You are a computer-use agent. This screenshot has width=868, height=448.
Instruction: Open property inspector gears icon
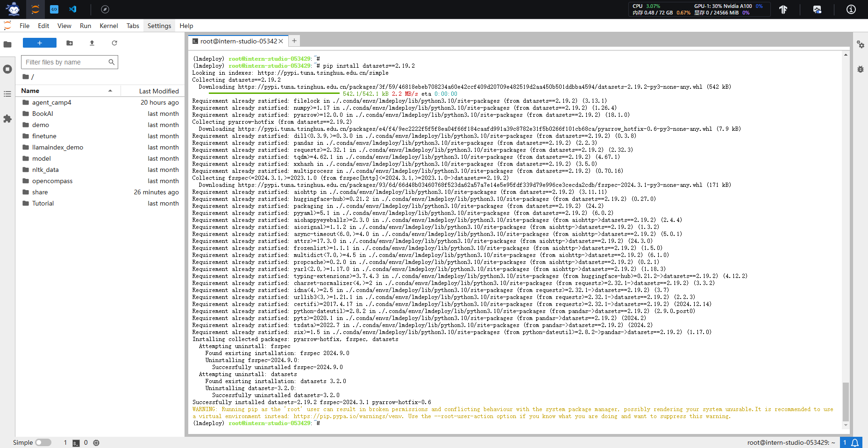point(861,44)
